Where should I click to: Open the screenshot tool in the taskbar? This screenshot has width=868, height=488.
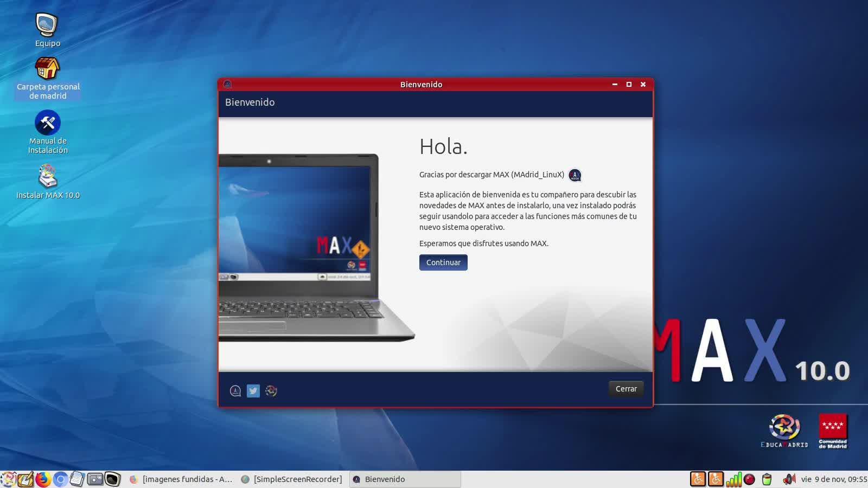[x=95, y=479]
